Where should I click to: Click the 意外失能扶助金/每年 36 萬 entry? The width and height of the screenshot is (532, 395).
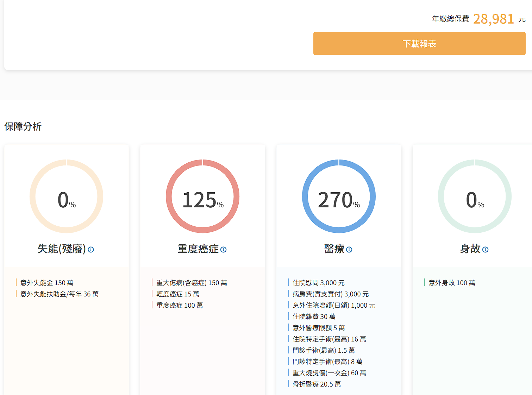tap(59, 294)
